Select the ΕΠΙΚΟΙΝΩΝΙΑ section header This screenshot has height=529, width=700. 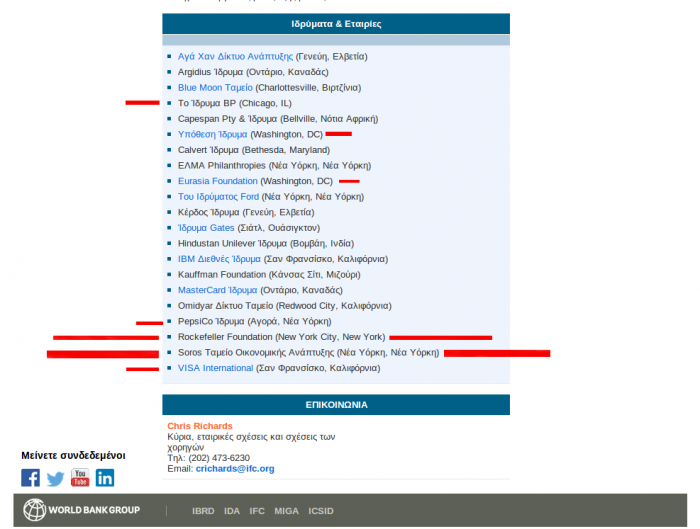click(336, 404)
